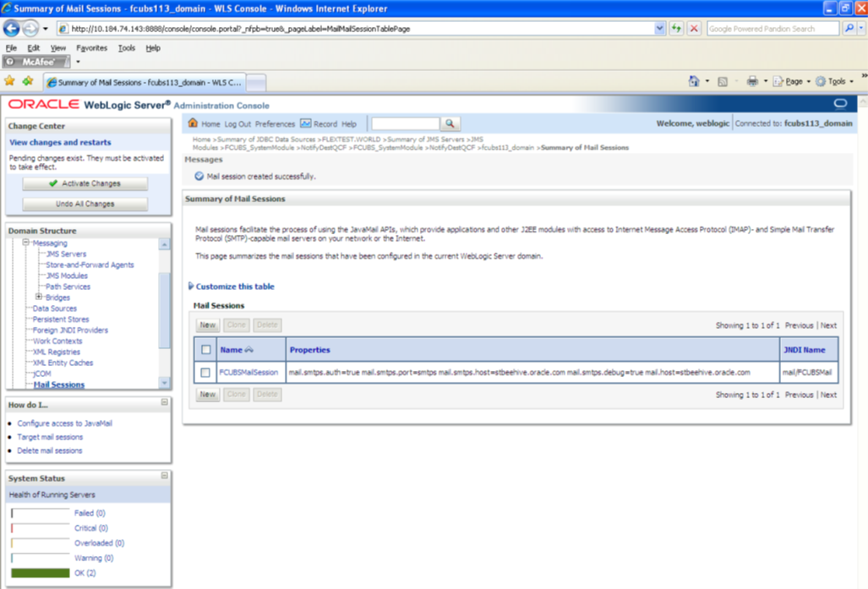868x589 pixels.
Task: Select JMS Servers in Domain Structure
Action: [67, 254]
